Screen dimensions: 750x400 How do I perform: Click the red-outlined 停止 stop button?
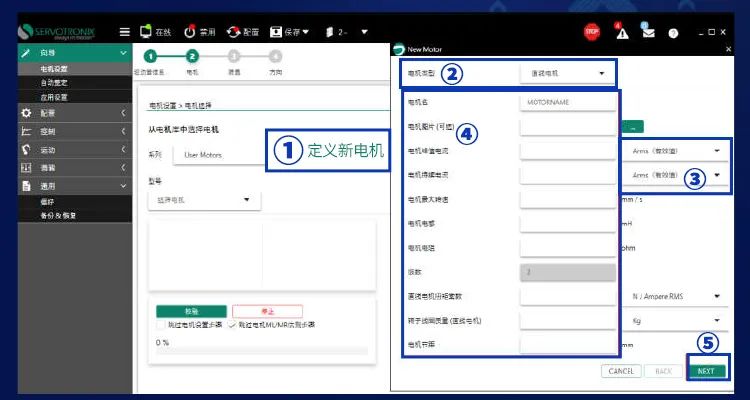(x=267, y=311)
